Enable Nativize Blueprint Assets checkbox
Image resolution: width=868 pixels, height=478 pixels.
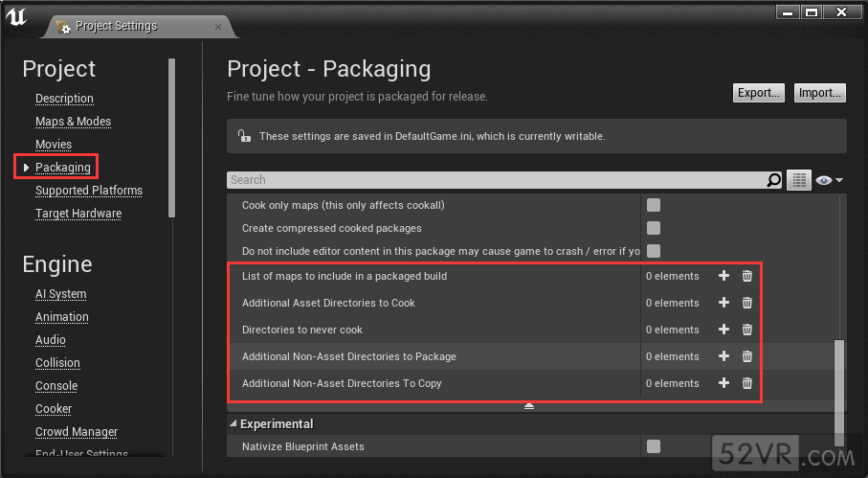[x=654, y=446]
